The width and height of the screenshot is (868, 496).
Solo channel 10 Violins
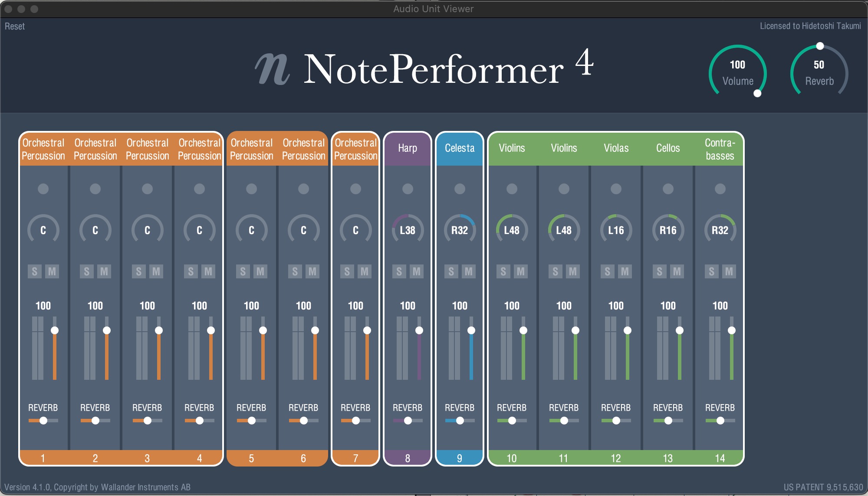pyautogui.click(x=503, y=271)
